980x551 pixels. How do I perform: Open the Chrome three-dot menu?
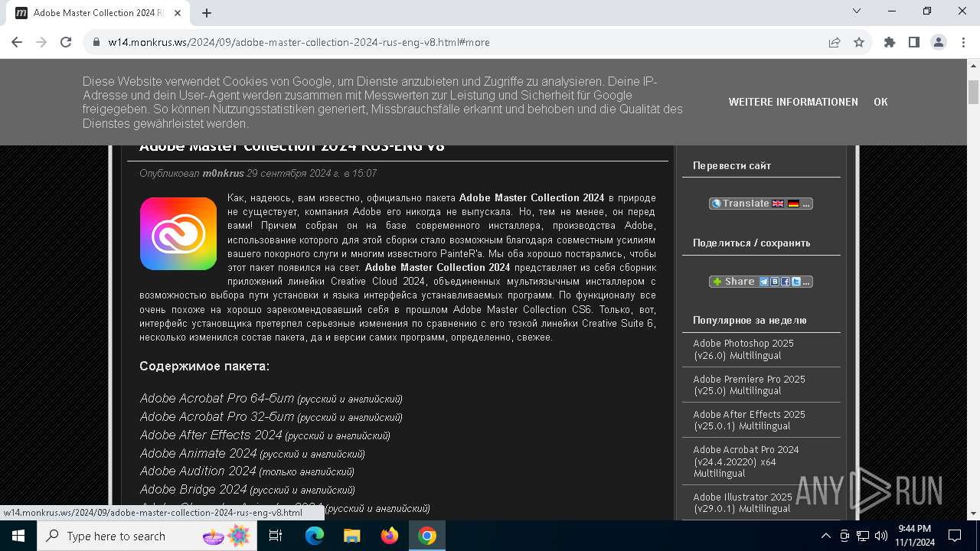click(962, 42)
